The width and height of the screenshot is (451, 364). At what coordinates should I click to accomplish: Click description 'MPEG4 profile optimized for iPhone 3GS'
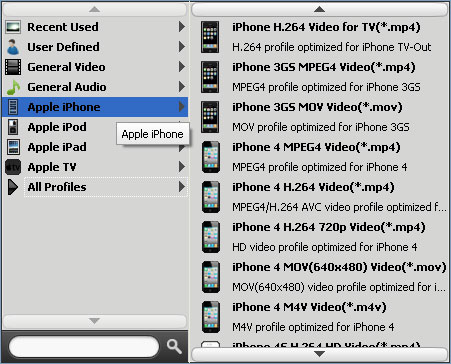tap(326, 87)
